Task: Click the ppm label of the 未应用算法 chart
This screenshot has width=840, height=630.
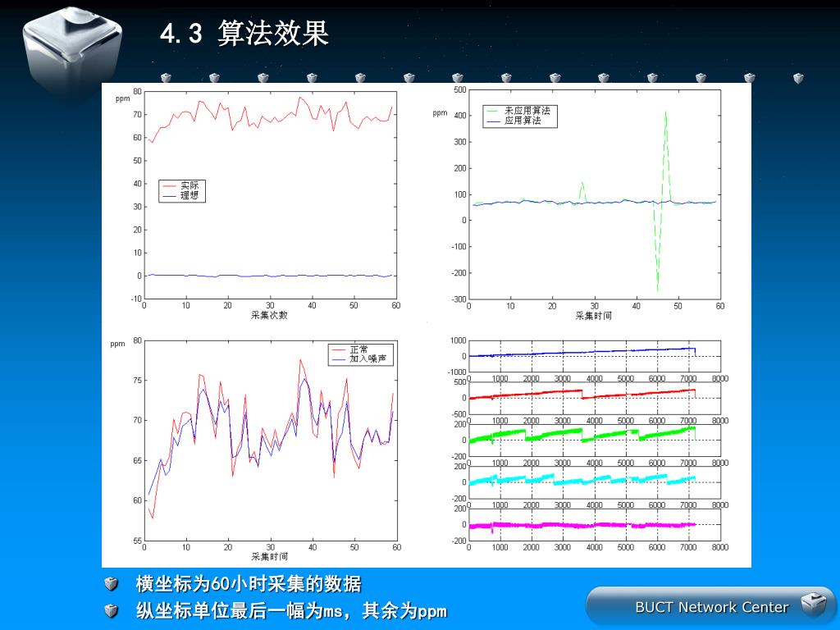Action: (x=440, y=113)
